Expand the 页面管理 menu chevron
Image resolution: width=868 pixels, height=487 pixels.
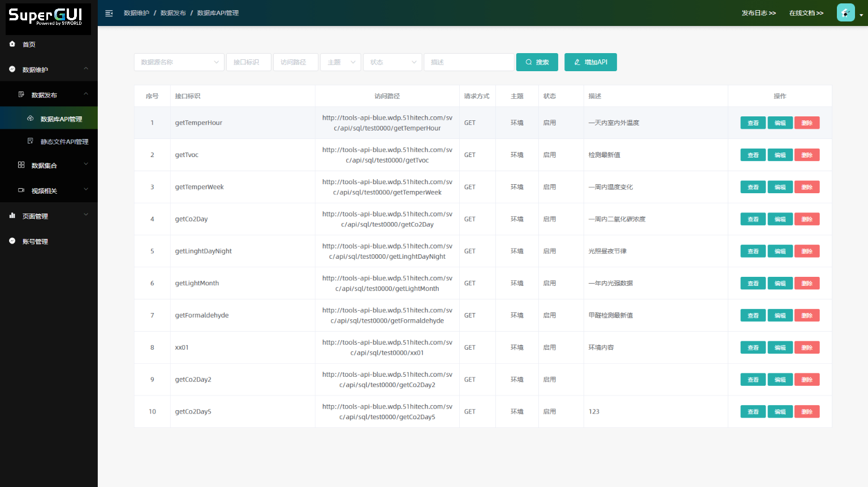(86, 215)
